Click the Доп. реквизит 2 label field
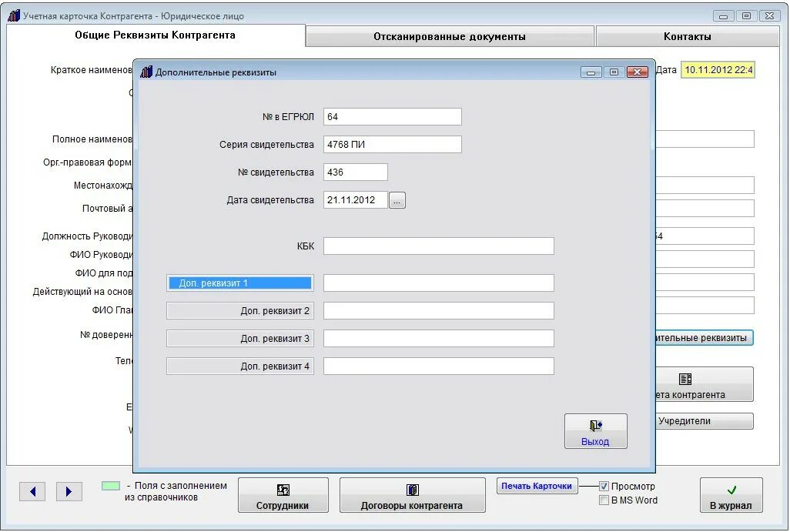 pyautogui.click(x=240, y=311)
